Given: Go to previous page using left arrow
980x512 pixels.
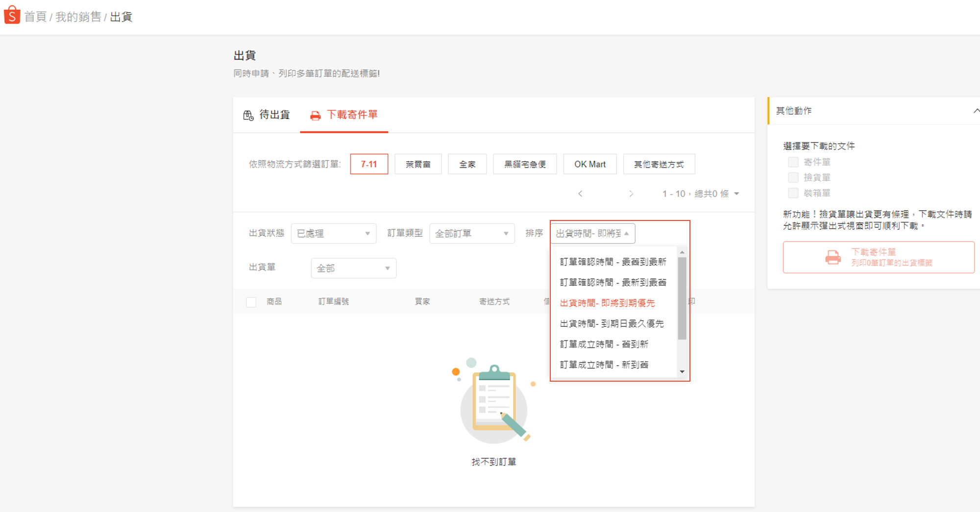Looking at the screenshot, I should point(580,194).
